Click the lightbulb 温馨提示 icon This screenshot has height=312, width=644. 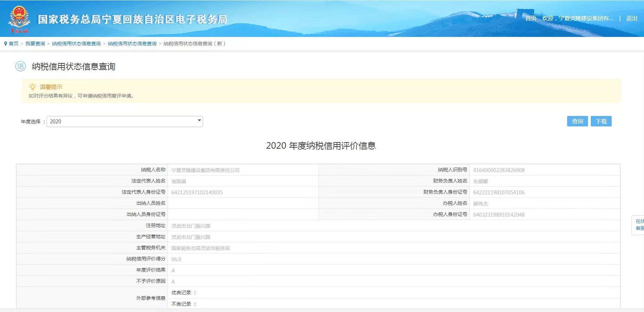33,87
